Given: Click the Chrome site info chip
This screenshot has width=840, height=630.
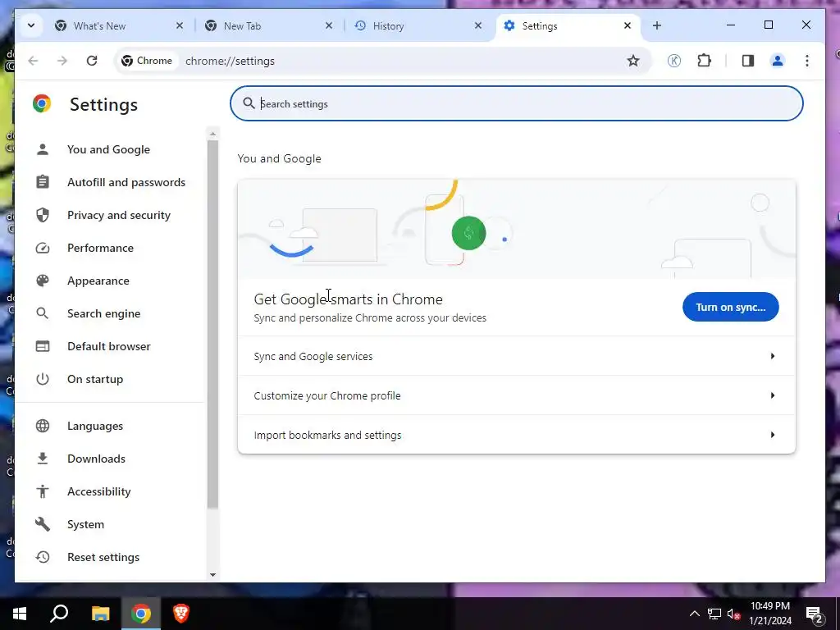Looking at the screenshot, I should pos(147,61).
